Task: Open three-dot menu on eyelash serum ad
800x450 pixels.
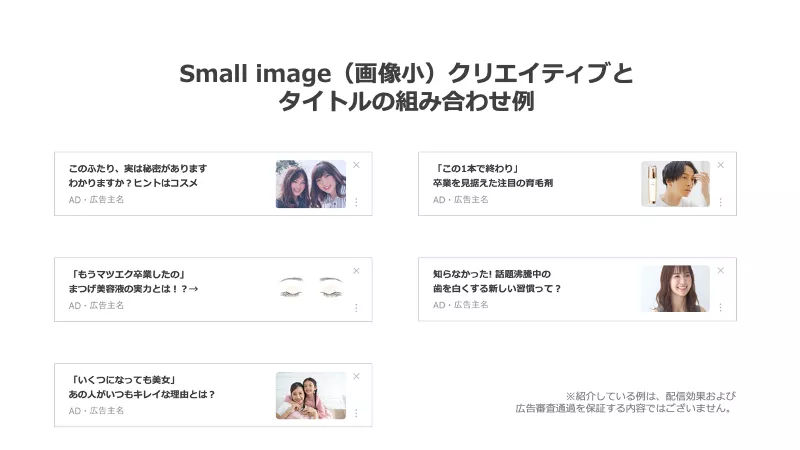Action: tap(356, 308)
